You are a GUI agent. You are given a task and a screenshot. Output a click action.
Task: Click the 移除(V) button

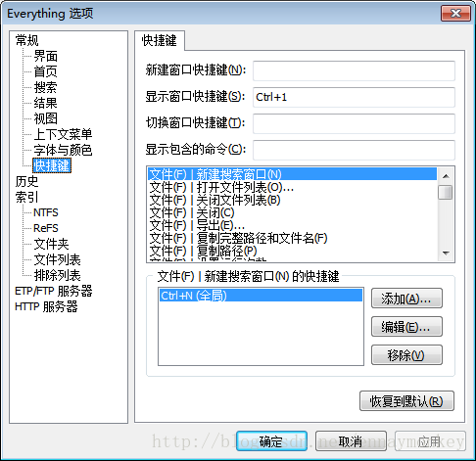406,355
